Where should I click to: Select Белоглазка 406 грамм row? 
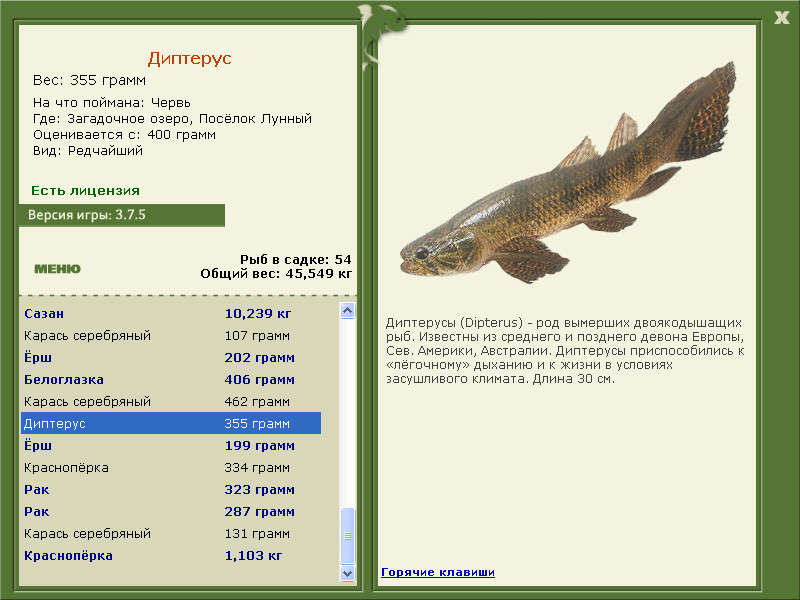tap(171, 380)
